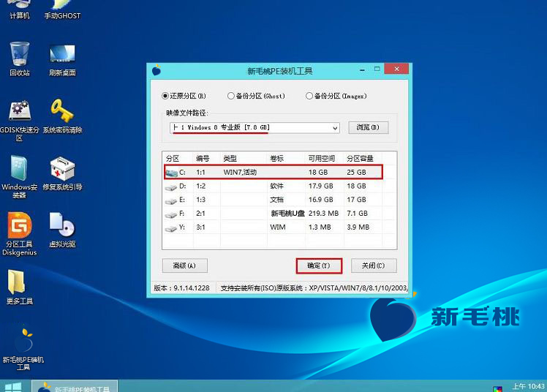Open 系统密码清除 key icon

pyautogui.click(x=62, y=116)
